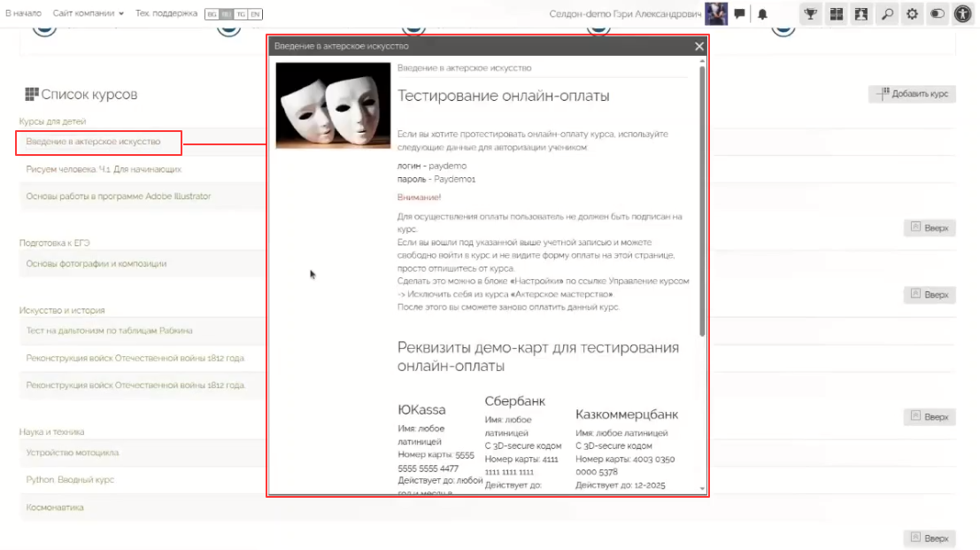The width and height of the screenshot is (980, 550).
Task: Open the trophy achievements icon
Action: [x=811, y=14]
